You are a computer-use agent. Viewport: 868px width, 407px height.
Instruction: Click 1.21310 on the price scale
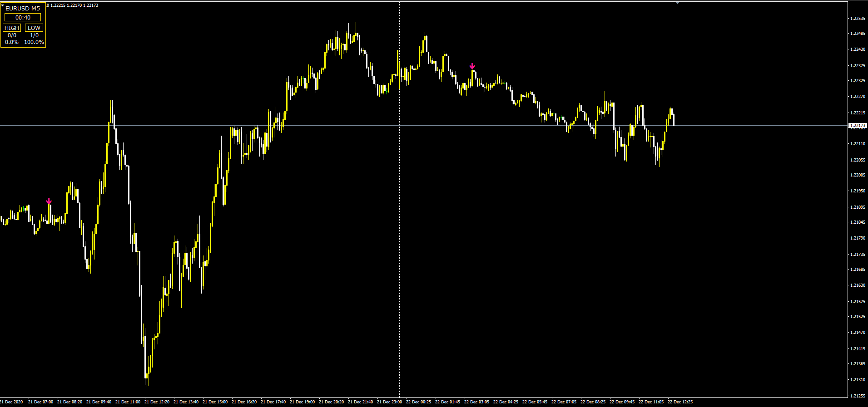click(x=857, y=380)
